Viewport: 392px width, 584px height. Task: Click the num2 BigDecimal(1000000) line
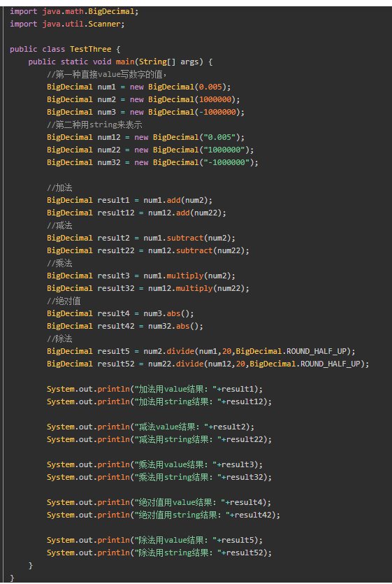(x=143, y=100)
